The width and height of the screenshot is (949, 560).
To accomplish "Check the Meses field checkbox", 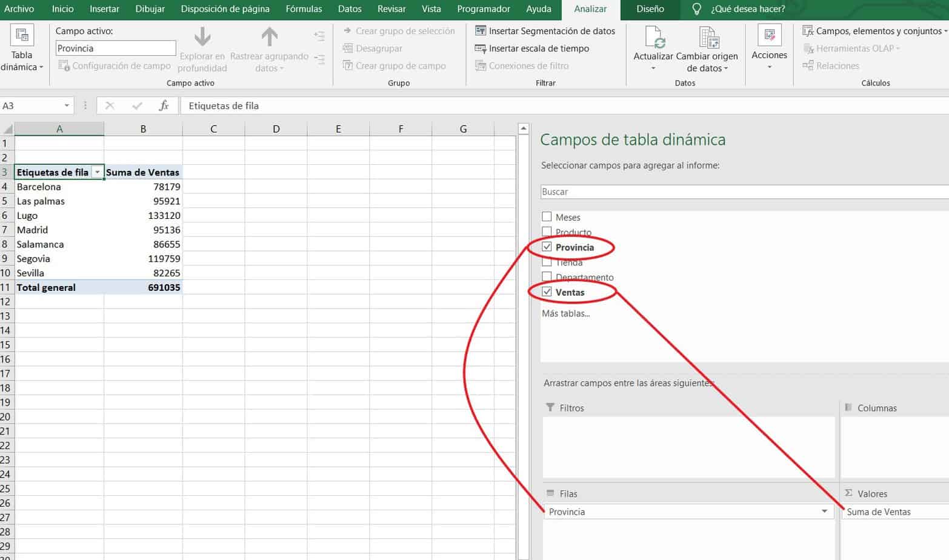I will click(x=547, y=217).
